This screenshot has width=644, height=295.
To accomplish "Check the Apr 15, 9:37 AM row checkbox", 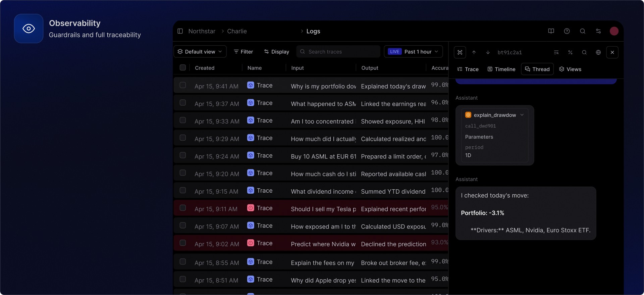I will tap(183, 103).
